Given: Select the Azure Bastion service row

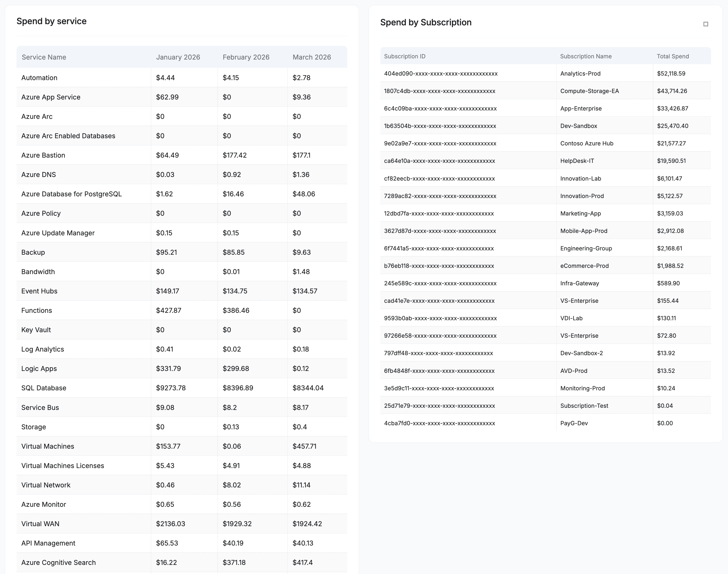Looking at the screenshot, I should coord(182,155).
